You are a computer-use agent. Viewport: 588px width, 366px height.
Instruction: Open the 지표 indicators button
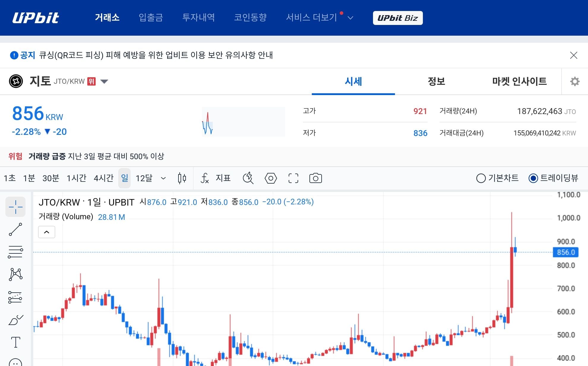tap(216, 178)
